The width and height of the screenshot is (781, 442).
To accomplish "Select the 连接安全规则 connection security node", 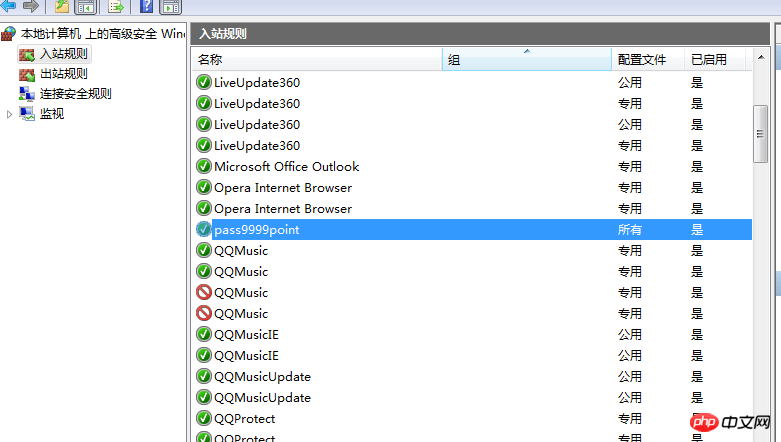I will point(75,94).
